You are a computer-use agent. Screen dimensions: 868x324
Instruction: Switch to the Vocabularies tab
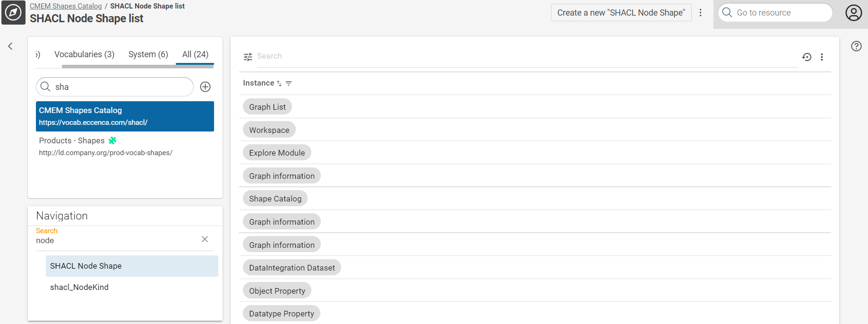pyautogui.click(x=84, y=54)
